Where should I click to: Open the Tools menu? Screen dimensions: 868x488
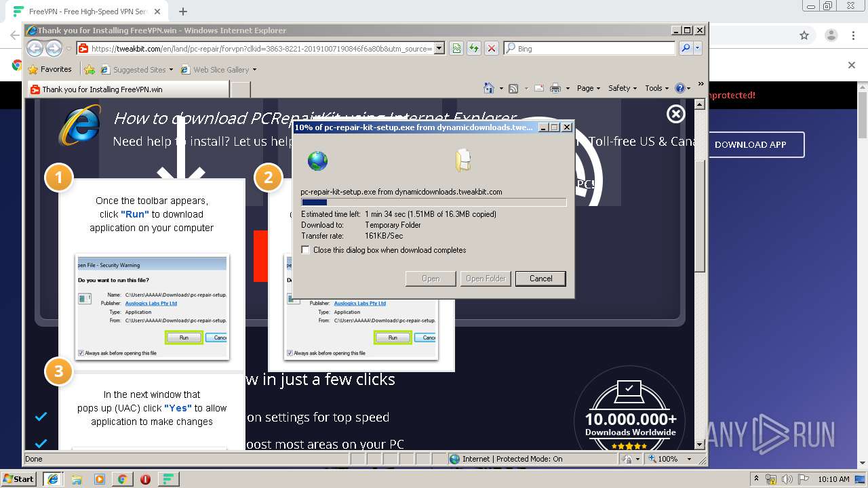pos(657,88)
